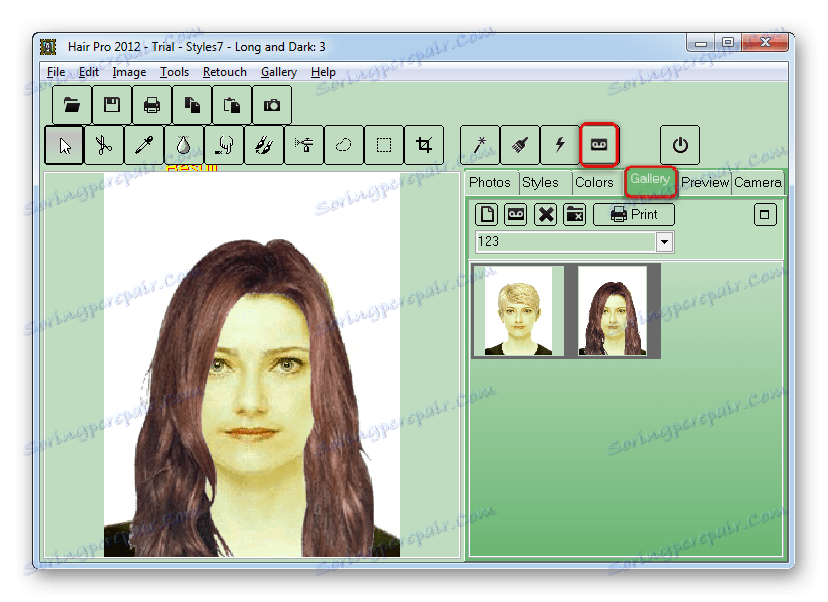The width and height of the screenshot is (828, 602).
Task: Select the freehand lasso tool
Action: [344, 145]
